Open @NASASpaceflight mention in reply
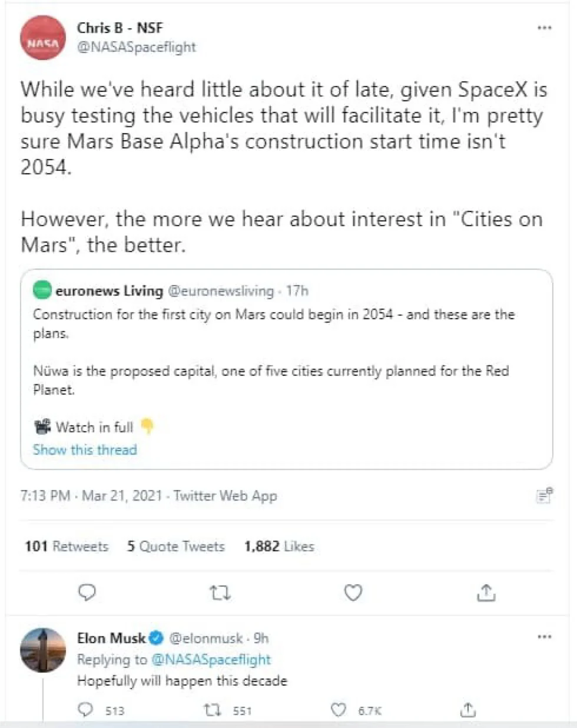577x728 pixels. coord(211,659)
